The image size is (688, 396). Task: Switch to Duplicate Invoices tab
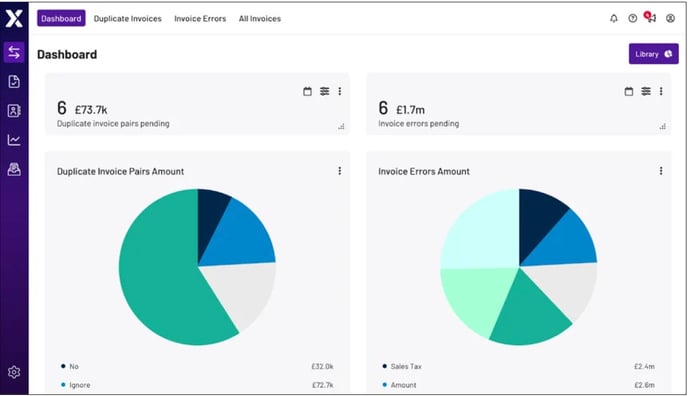(128, 18)
